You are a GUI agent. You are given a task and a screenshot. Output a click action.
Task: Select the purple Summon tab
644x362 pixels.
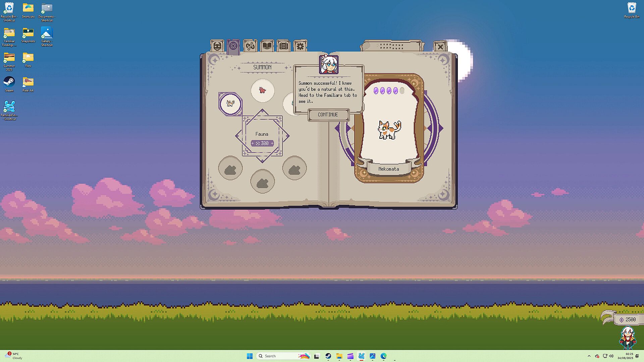(233, 46)
